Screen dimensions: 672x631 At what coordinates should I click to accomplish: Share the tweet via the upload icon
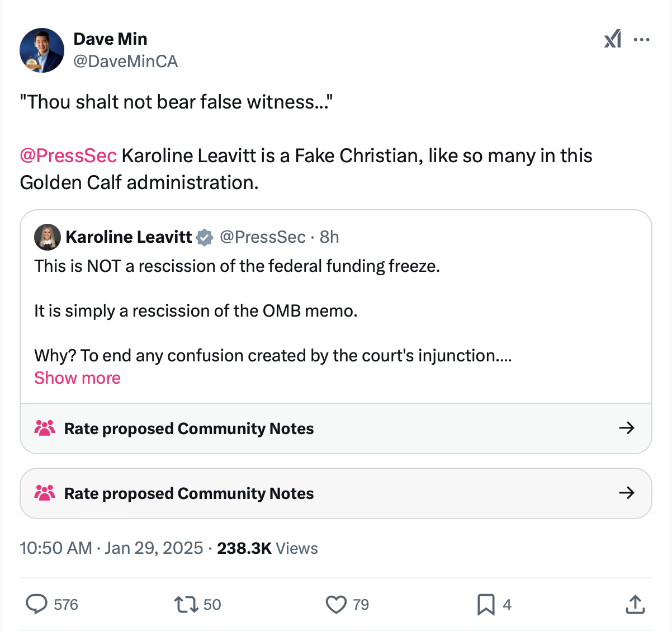pyautogui.click(x=635, y=604)
